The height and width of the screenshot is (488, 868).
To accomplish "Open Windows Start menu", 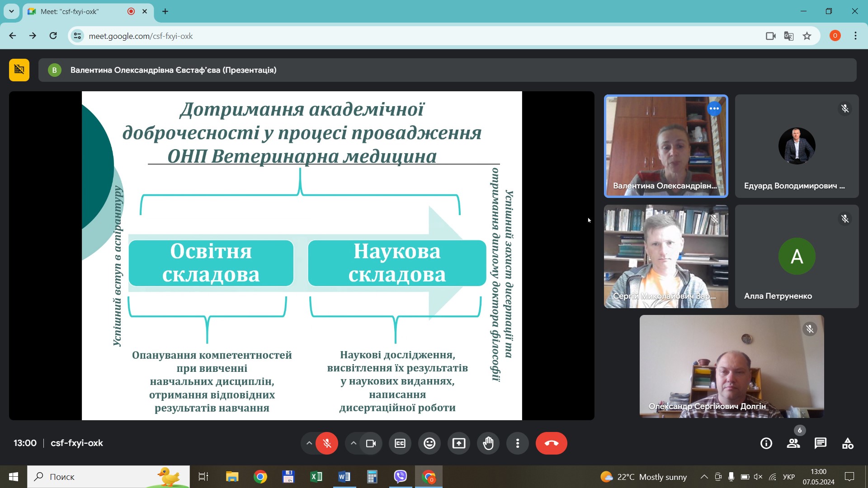I will pos(14,477).
